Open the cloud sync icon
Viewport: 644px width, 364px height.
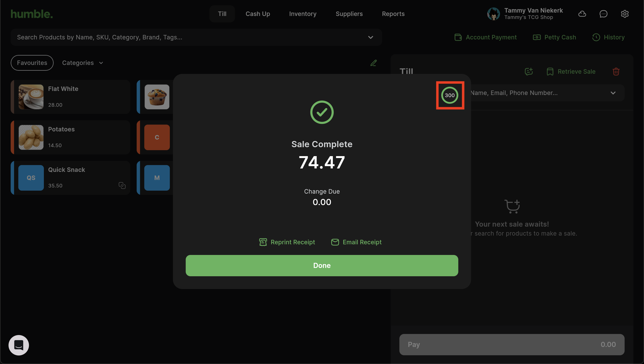click(x=582, y=14)
